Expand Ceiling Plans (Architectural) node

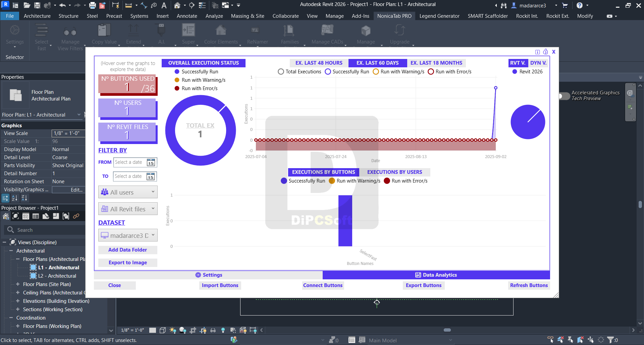(x=18, y=292)
